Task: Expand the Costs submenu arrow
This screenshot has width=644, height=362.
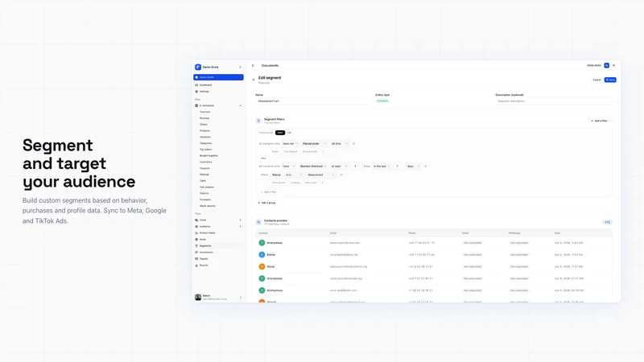Action: pos(240,220)
